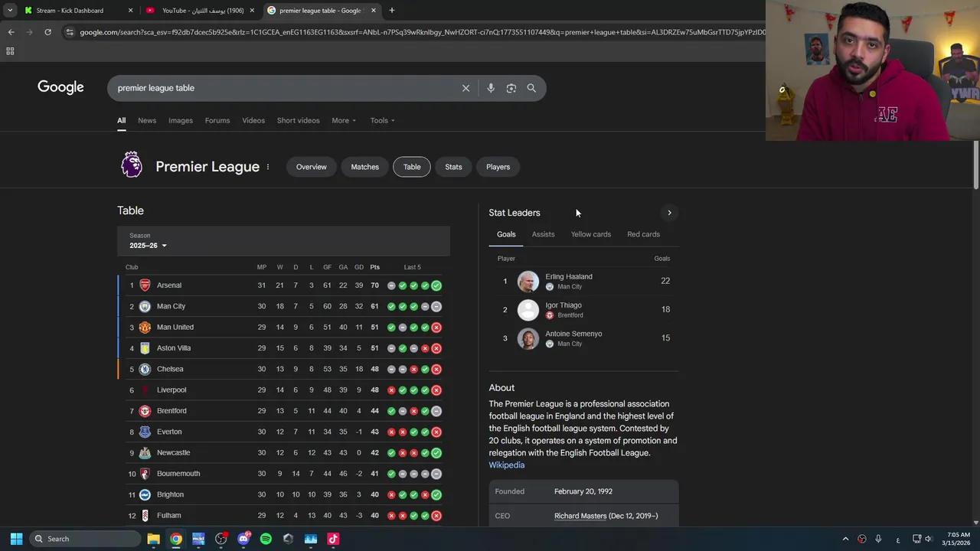Screen dimensions: 980x551
Task: Open the three-dot menu beside Premier League
Action: click(x=267, y=167)
